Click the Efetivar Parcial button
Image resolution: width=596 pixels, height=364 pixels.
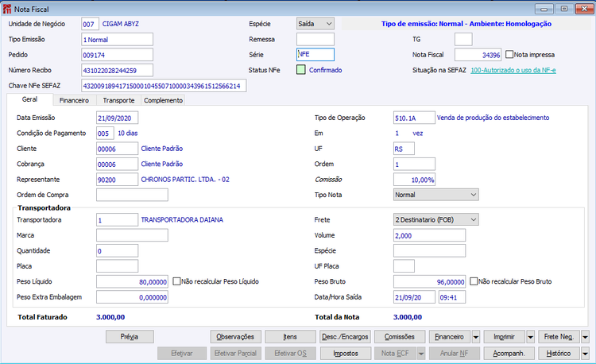click(x=235, y=354)
